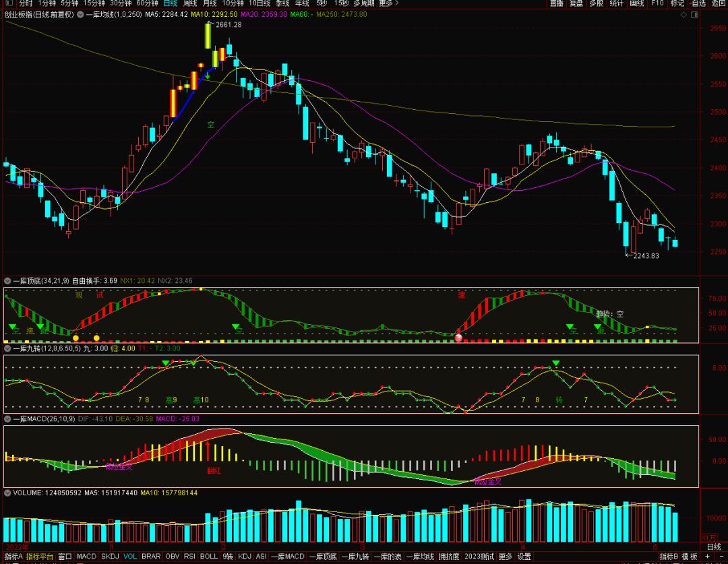Toggle the 指标平台 indicator platform button

[x=40, y=557]
